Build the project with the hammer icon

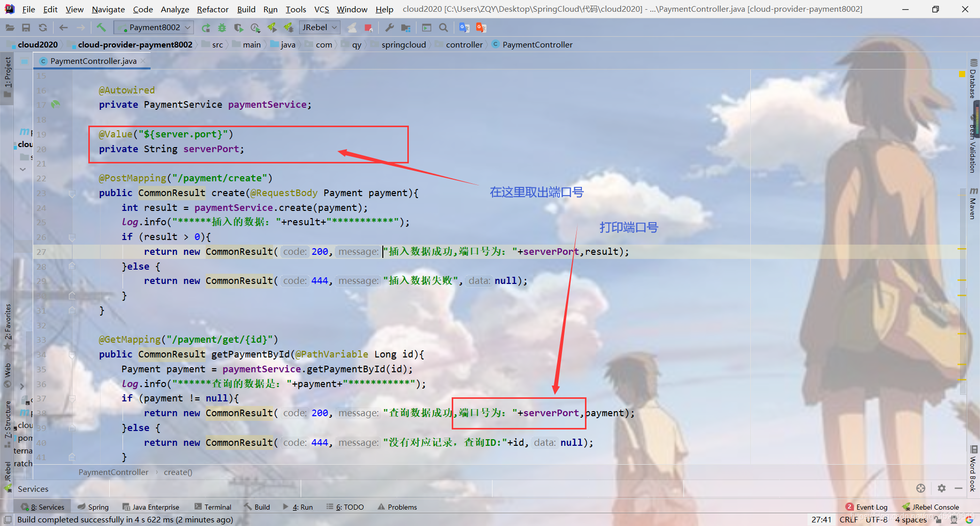pyautogui.click(x=101, y=28)
